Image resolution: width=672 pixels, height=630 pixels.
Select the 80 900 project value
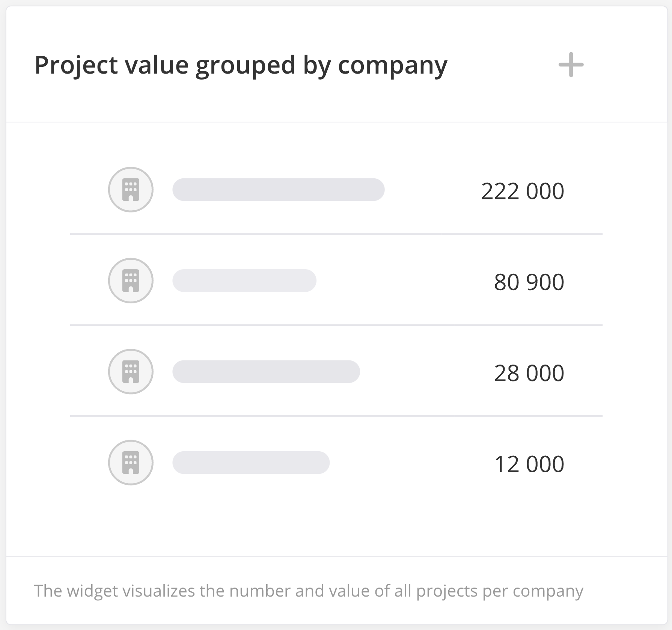coord(529,282)
